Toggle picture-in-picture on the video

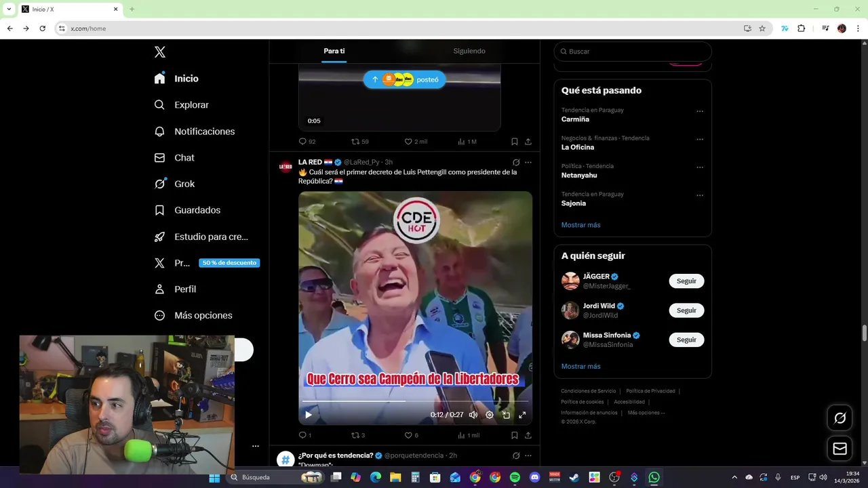click(x=506, y=415)
